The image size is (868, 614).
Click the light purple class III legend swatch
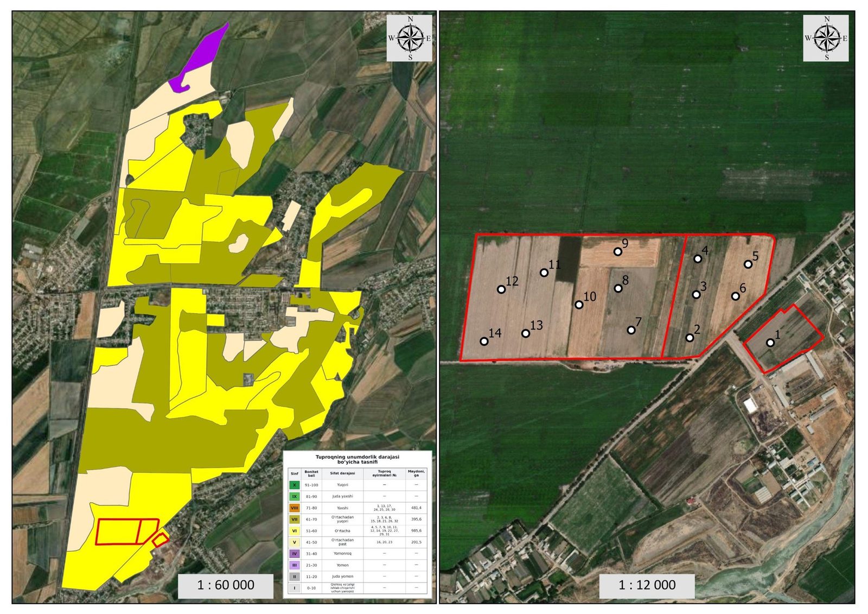pyautogui.click(x=295, y=565)
